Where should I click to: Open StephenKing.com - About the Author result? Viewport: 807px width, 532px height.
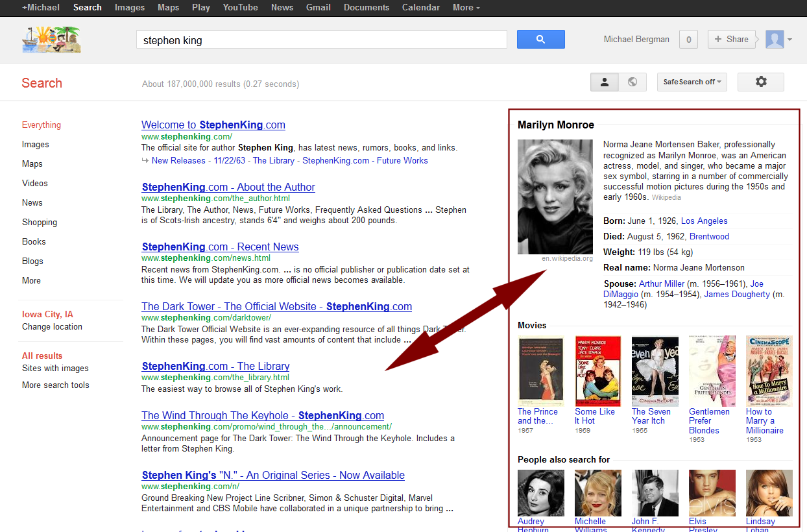[228, 187]
